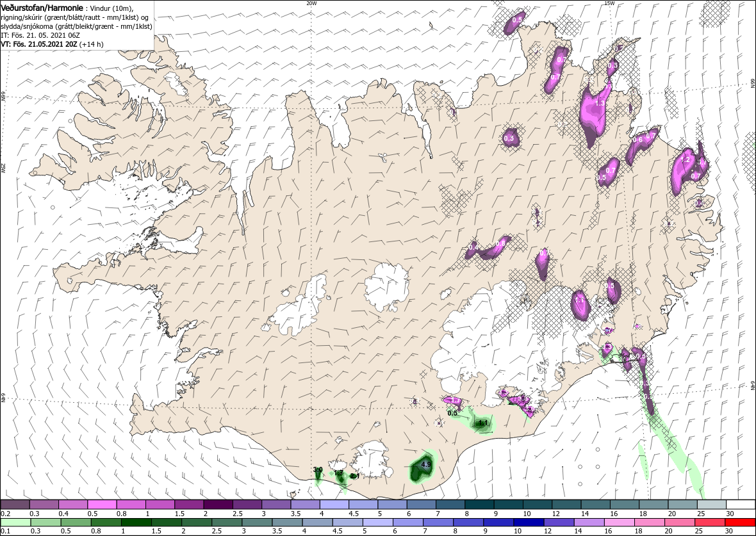Click the 2.1 rain value label

[354, 476]
